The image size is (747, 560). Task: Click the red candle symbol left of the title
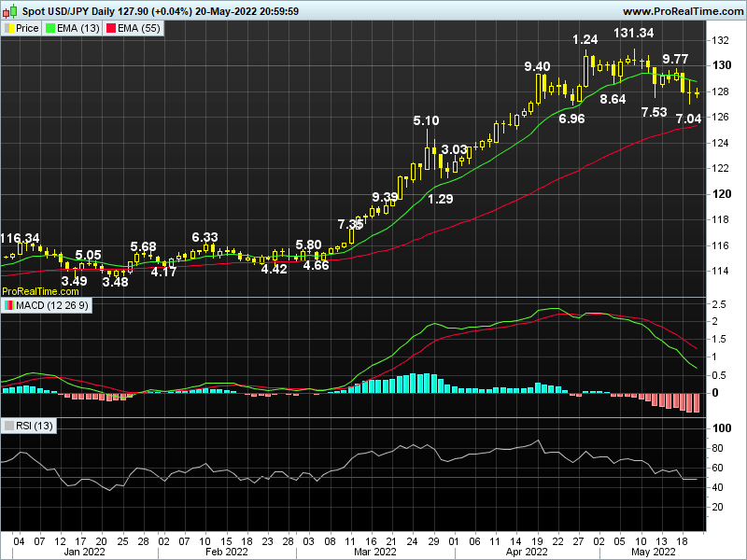click(x=7, y=12)
